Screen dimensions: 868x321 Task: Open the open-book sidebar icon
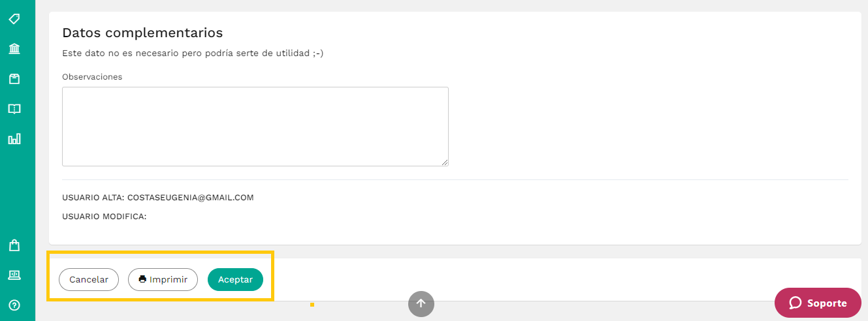point(14,109)
